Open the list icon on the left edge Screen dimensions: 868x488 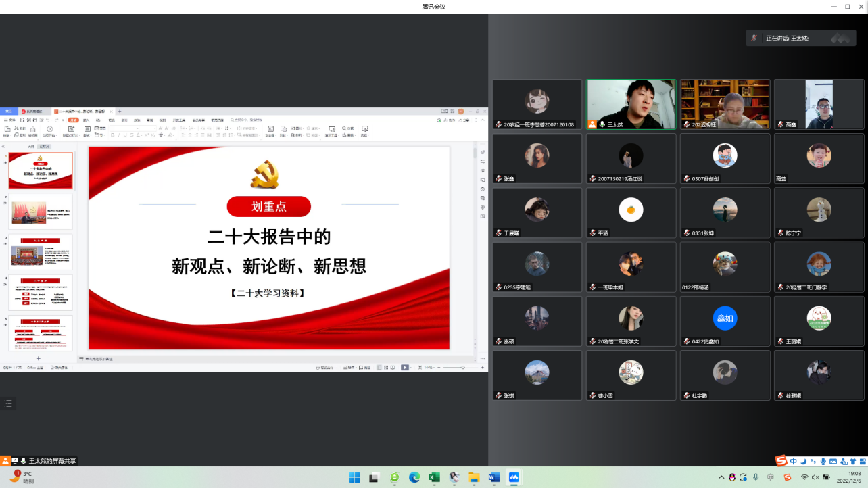coord(8,404)
